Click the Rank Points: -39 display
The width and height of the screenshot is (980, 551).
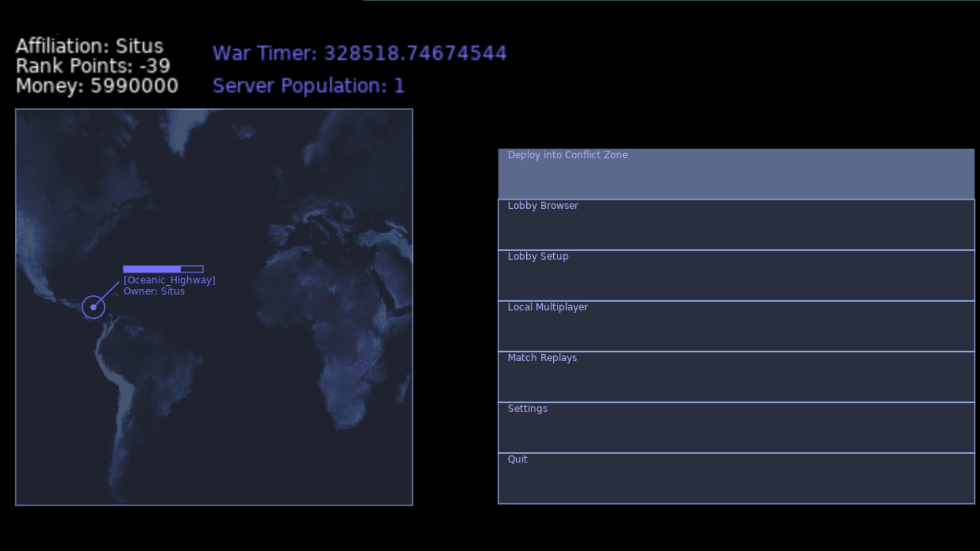[92, 66]
